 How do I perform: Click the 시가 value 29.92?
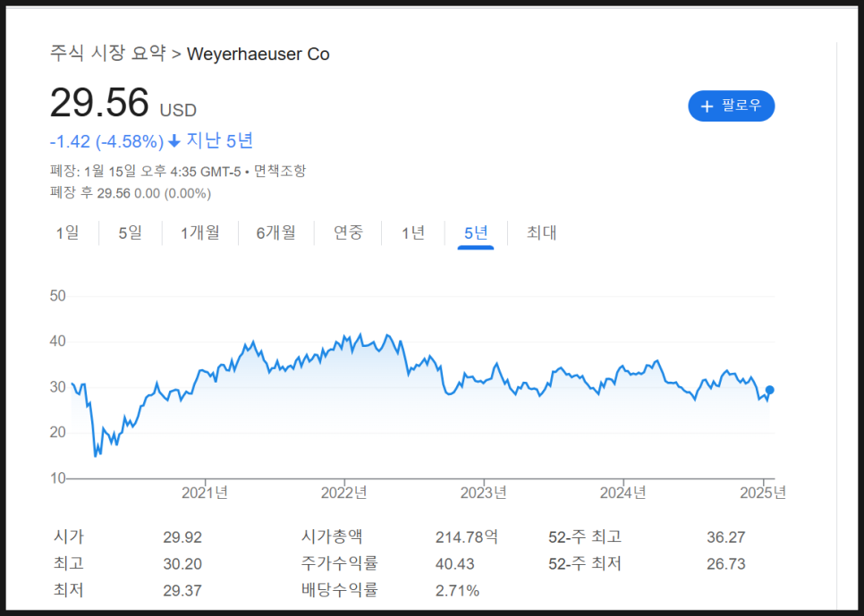coord(182,537)
